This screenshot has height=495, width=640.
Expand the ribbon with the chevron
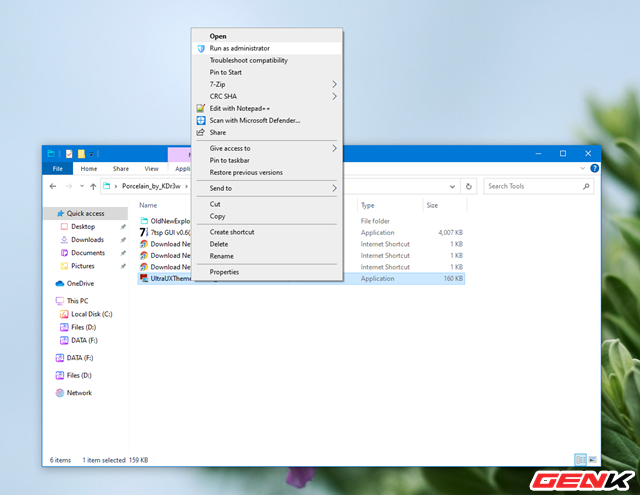point(583,168)
